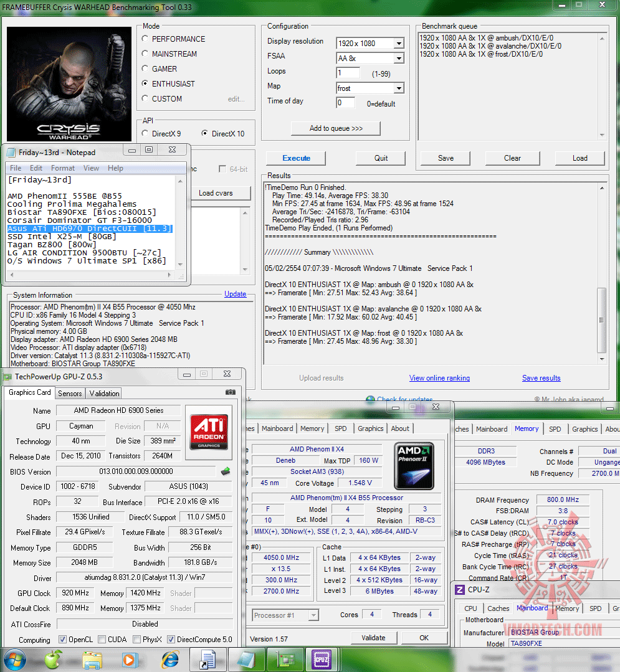This screenshot has width=620, height=672.
Task: Click the Validate button in CPU-Z
Action: pos(373,638)
